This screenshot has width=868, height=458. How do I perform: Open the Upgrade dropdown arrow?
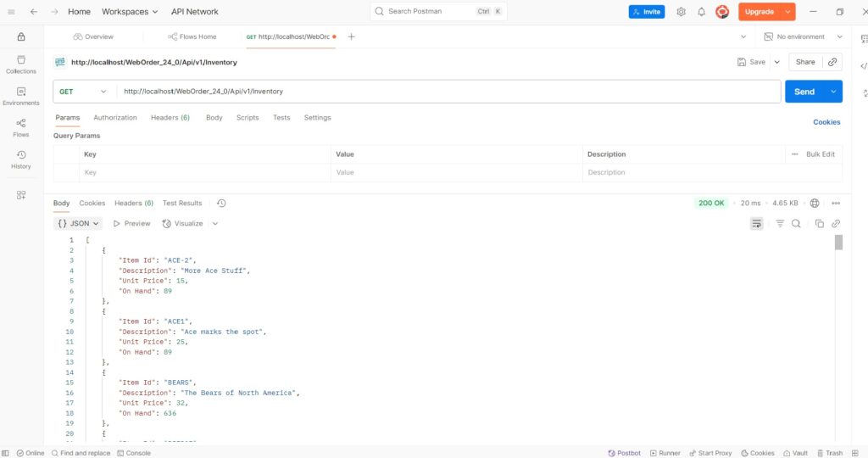point(787,12)
